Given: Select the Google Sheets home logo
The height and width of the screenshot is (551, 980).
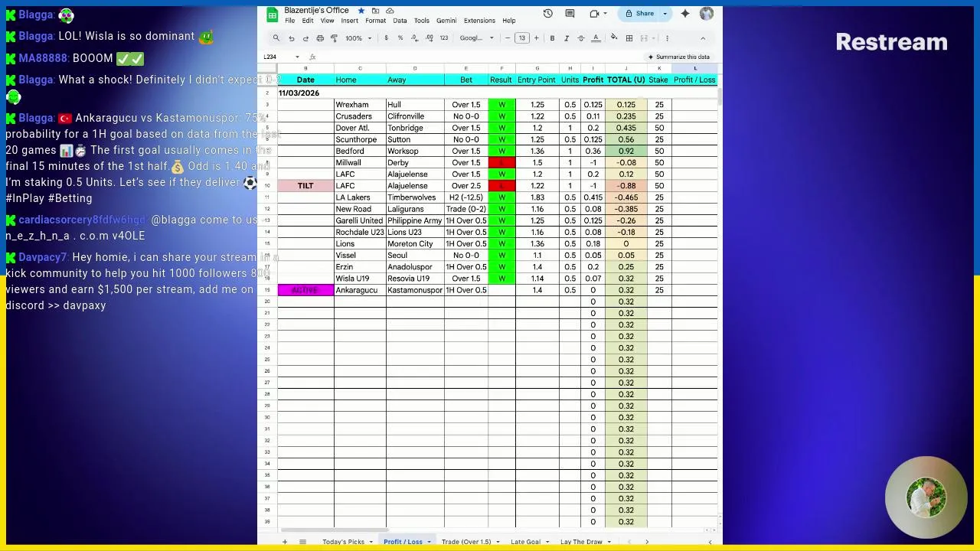Looking at the screenshot, I should [272, 14].
